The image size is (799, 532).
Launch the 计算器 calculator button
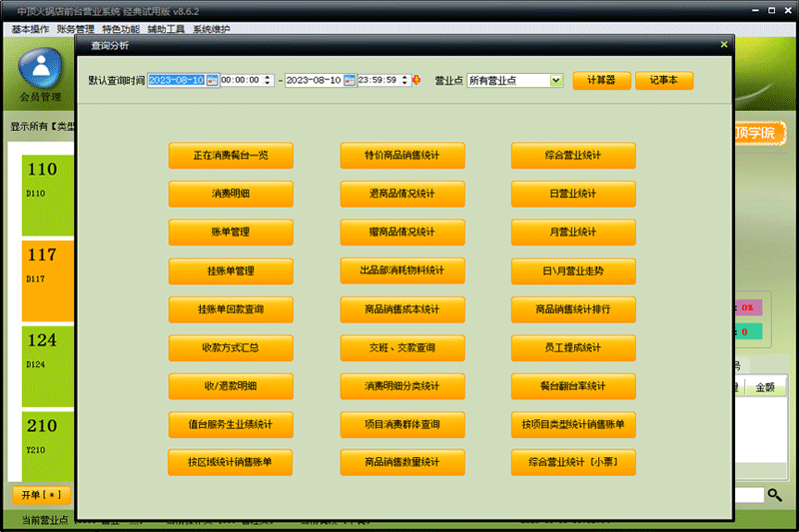click(602, 81)
